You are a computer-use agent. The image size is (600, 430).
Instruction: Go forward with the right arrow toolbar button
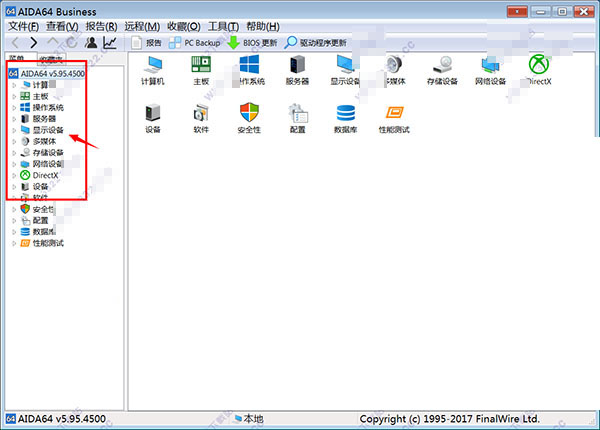point(34,42)
